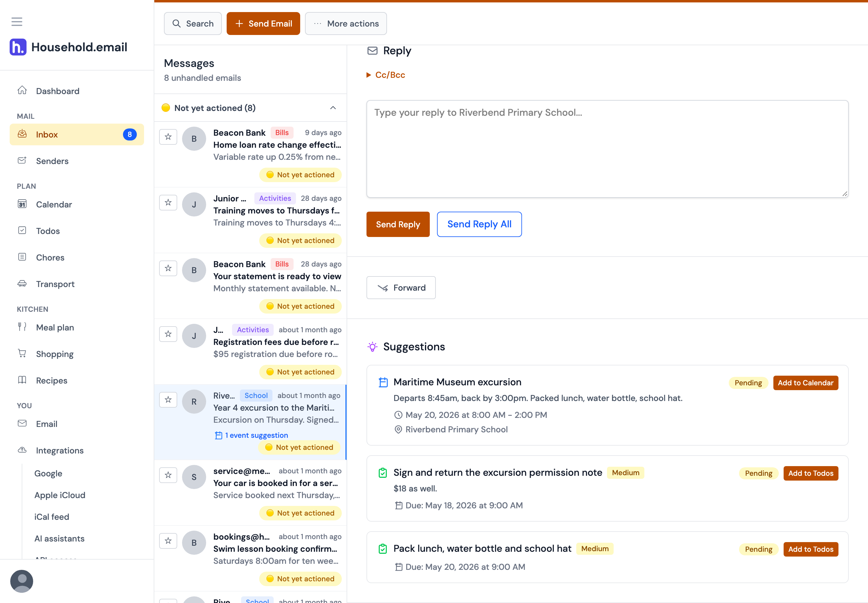Click the user avatar icon
This screenshot has width=868, height=603.
coord(21,581)
